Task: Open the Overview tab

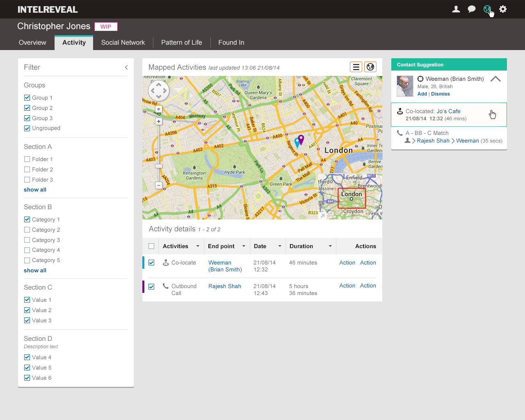Action: (x=32, y=43)
